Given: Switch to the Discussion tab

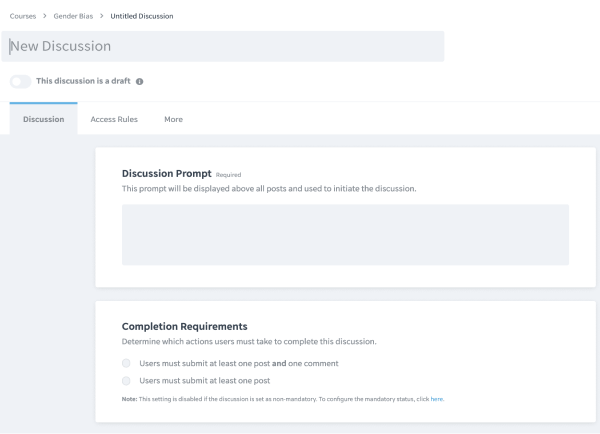Looking at the screenshot, I should coord(43,119).
